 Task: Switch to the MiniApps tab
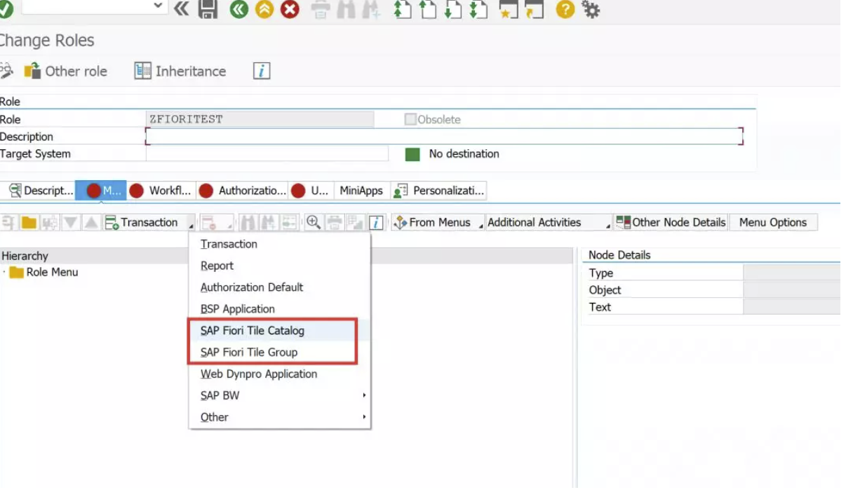pyautogui.click(x=361, y=190)
